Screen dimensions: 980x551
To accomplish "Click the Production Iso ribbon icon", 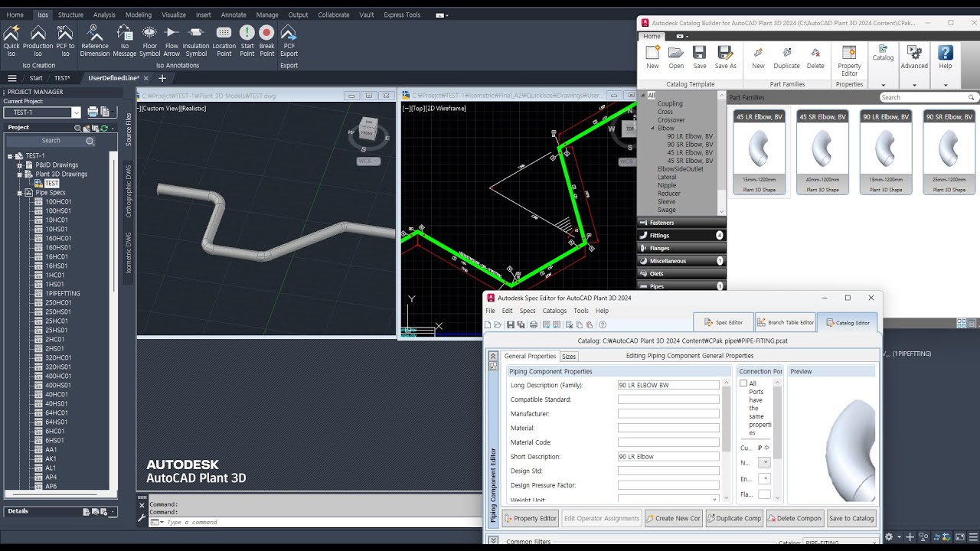I will click(x=38, y=41).
